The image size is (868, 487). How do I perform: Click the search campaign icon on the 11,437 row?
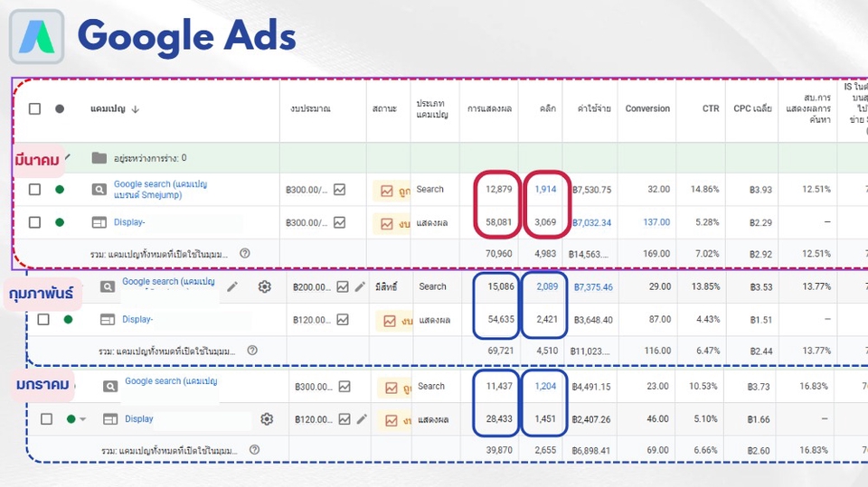click(x=110, y=387)
